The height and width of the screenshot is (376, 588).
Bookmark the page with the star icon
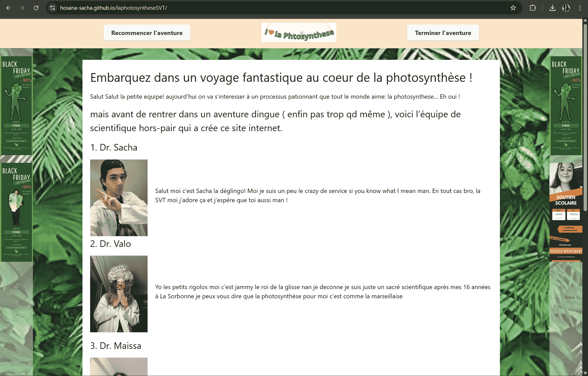[x=513, y=8]
